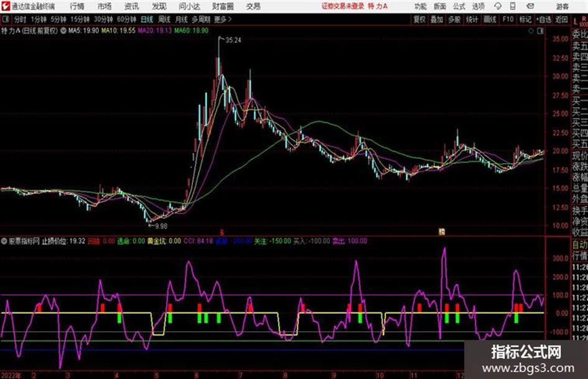Viewport: 588px width, 379px height.
Task: Click the 游客 user label
Action: (x=562, y=6)
